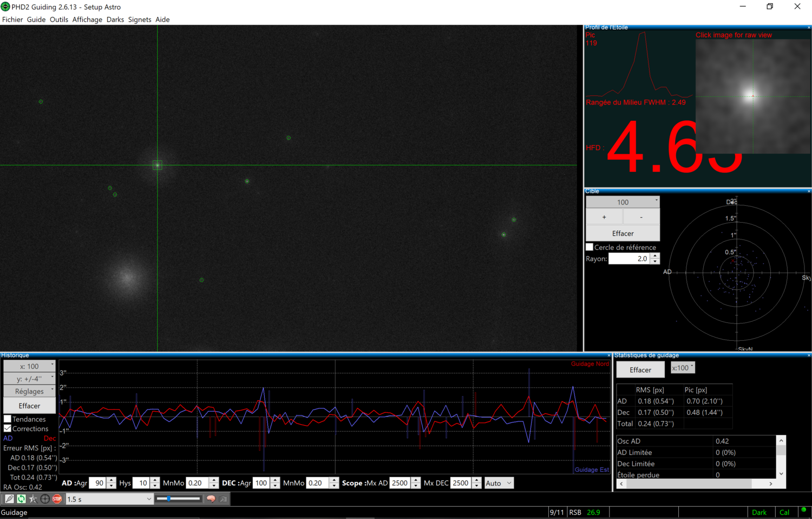Open the x: 100 scale dropdown in Historique
This screenshot has height=519, width=812.
pos(29,366)
